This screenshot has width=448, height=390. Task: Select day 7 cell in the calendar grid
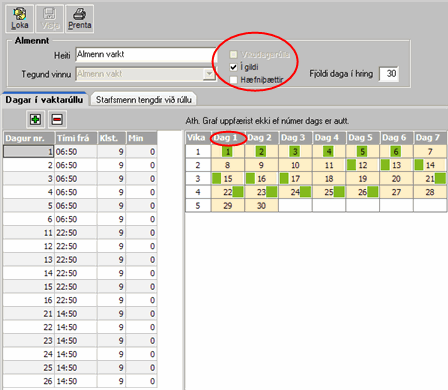point(430,152)
